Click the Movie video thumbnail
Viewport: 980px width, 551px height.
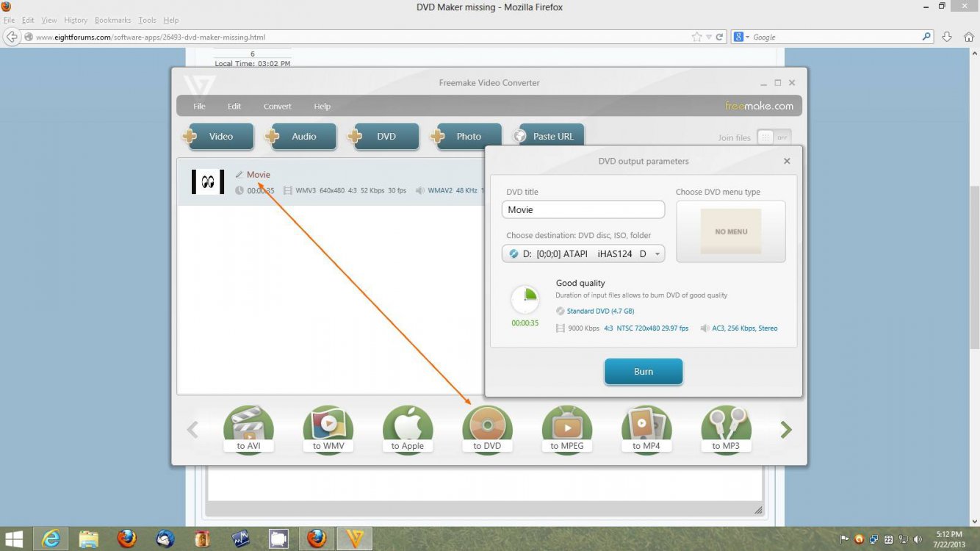tap(208, 181)
